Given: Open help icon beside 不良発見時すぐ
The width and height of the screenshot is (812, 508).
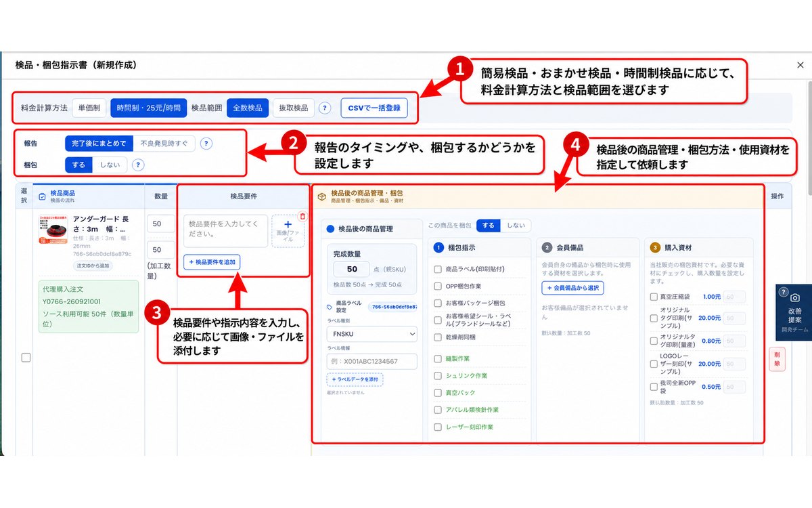Looking at the screenshot, I should 207,144.
